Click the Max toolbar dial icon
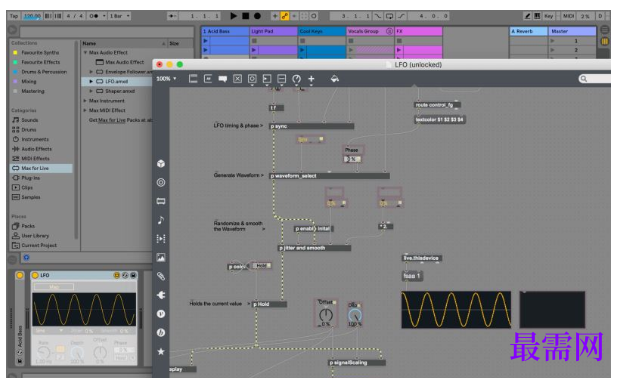This screenshot has width=622, height=378. click(x=296, y=79)
